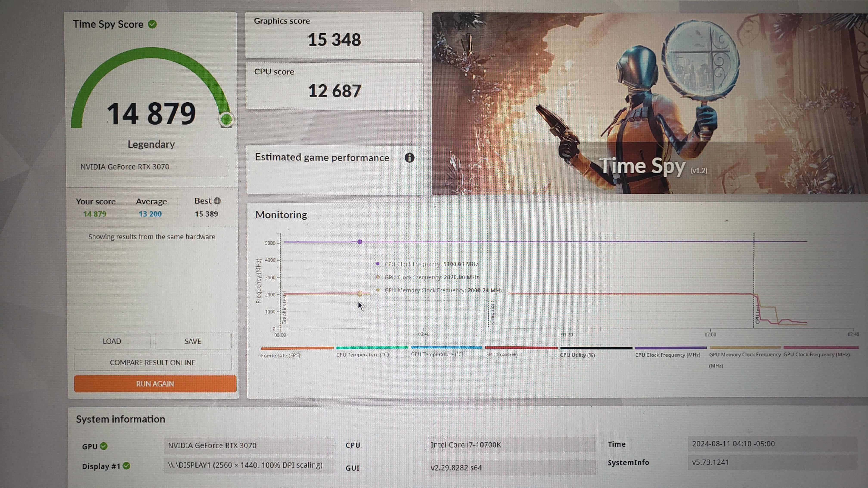
Task: Click the green check beside Display #1
Action: (x=126, y=466)
